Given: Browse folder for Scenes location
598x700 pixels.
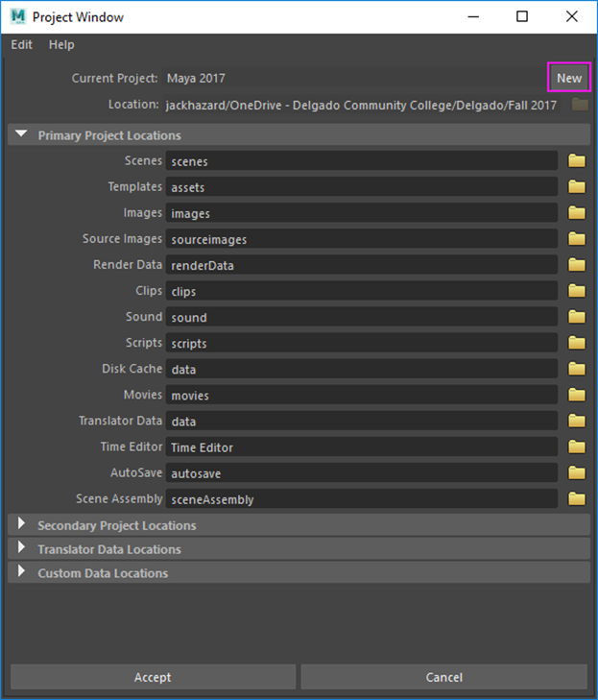Looking at the screenshot, I should (577, 160).
